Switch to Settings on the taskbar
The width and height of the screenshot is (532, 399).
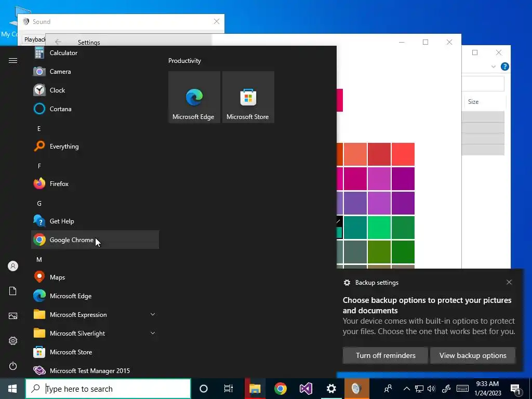331,389
